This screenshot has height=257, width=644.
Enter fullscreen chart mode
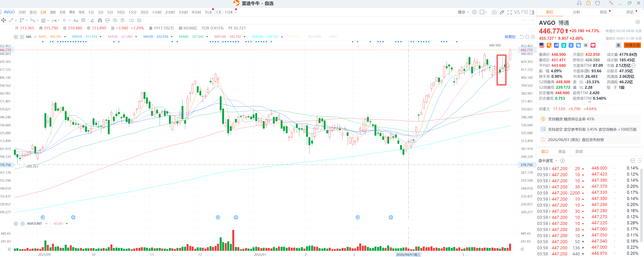tap(510, 12)
